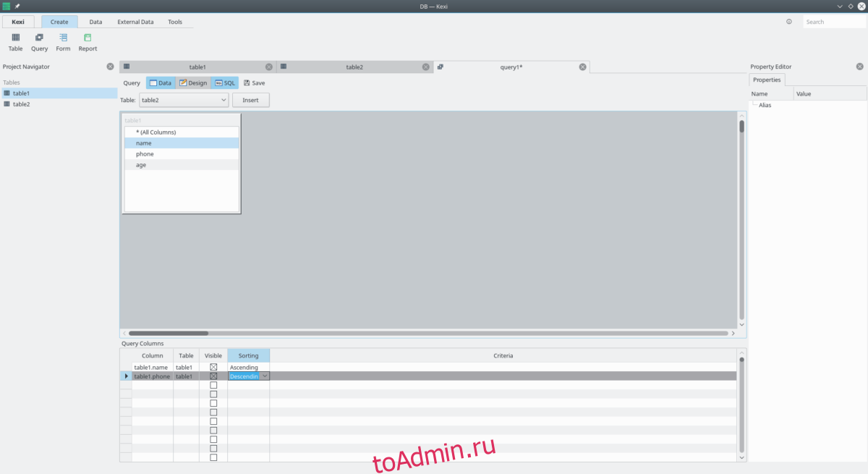Create a new Report

click(x=88, y=42)
